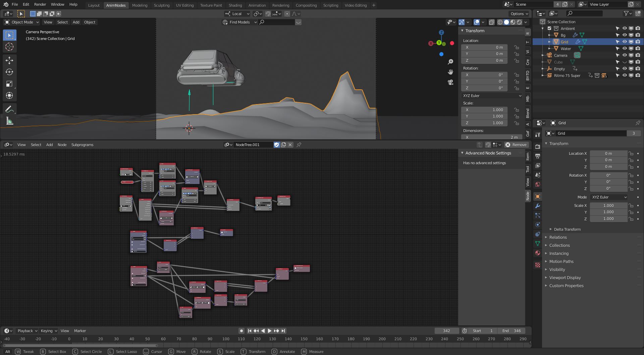644x355 pixels.
Task: Open the Render menu
Action: point(40,4)
